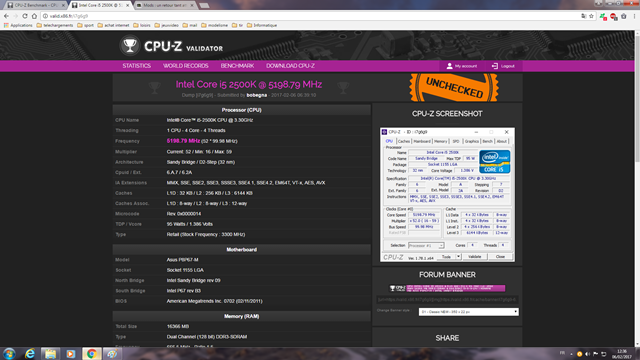Screen dimensions: 640x360
Task: Open the achat internet bookmark folder
Action: click(x=113, y=25)
